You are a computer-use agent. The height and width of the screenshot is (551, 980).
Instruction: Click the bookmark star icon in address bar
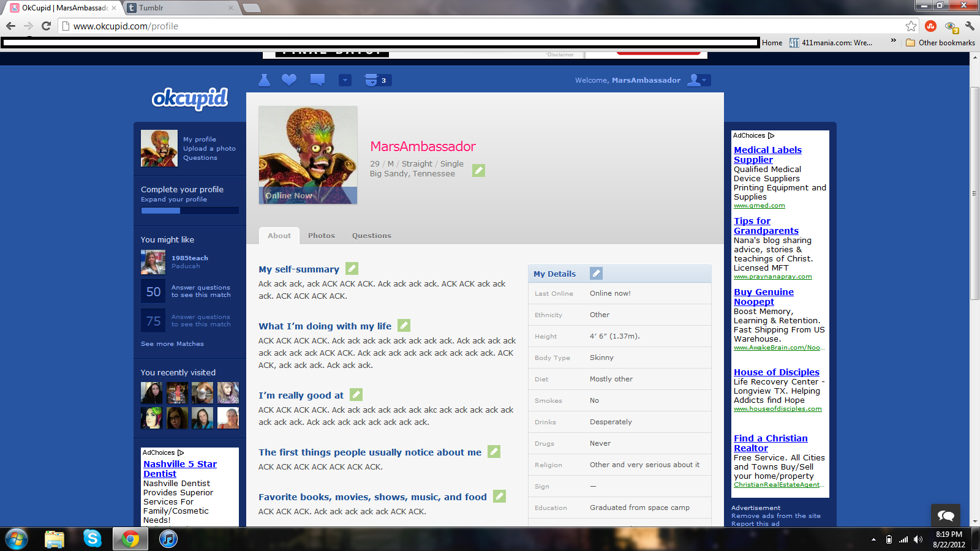(911, 26)
